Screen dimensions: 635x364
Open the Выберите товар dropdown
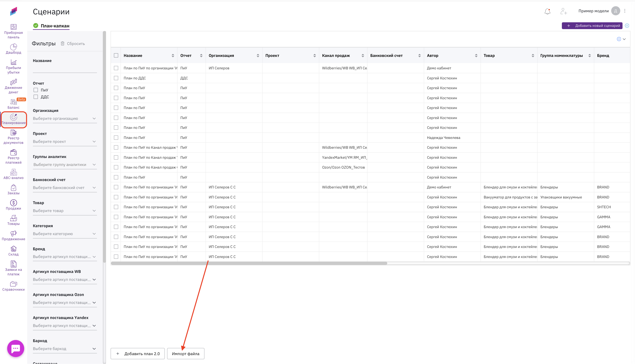pyautogui.click(x=64, y=211)
